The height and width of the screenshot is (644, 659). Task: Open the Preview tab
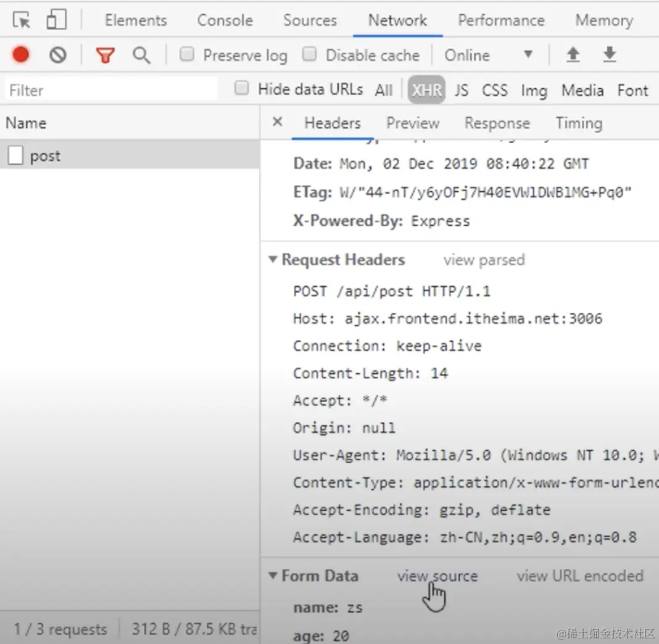point(413,123)
